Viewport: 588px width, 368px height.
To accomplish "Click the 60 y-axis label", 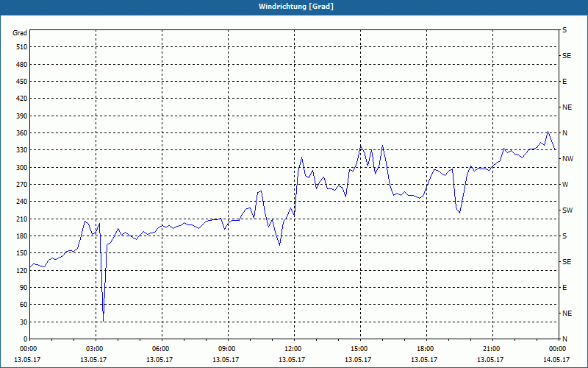I will [24, 305].
